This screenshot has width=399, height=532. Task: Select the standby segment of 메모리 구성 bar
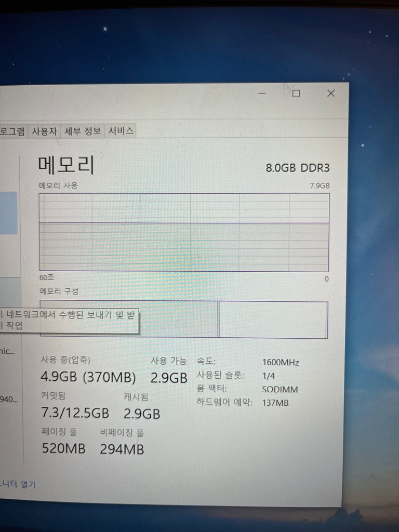click(x=273, y=320)
